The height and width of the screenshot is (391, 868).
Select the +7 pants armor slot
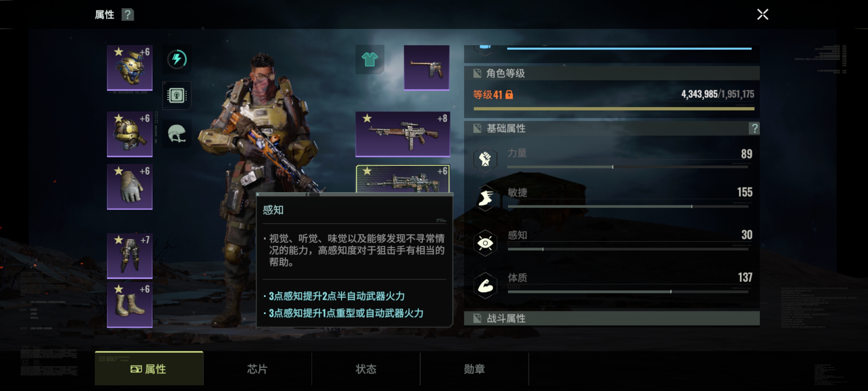(130, 256)
